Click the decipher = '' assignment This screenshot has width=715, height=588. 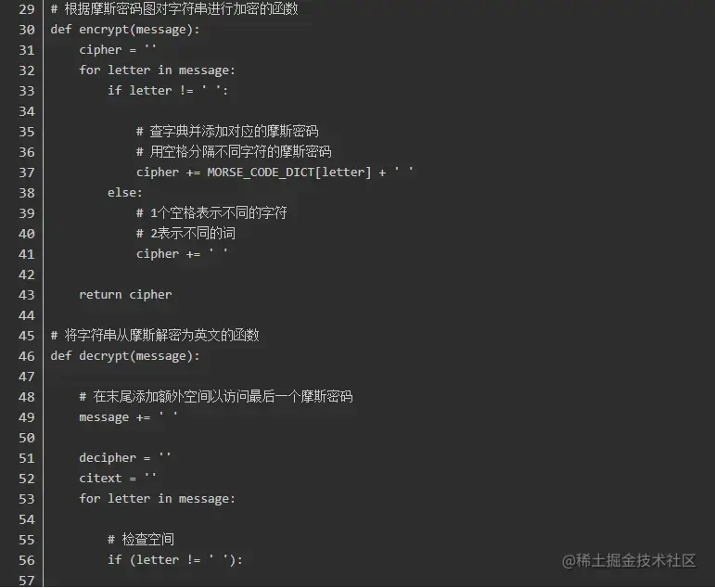(x=125, y=457)
